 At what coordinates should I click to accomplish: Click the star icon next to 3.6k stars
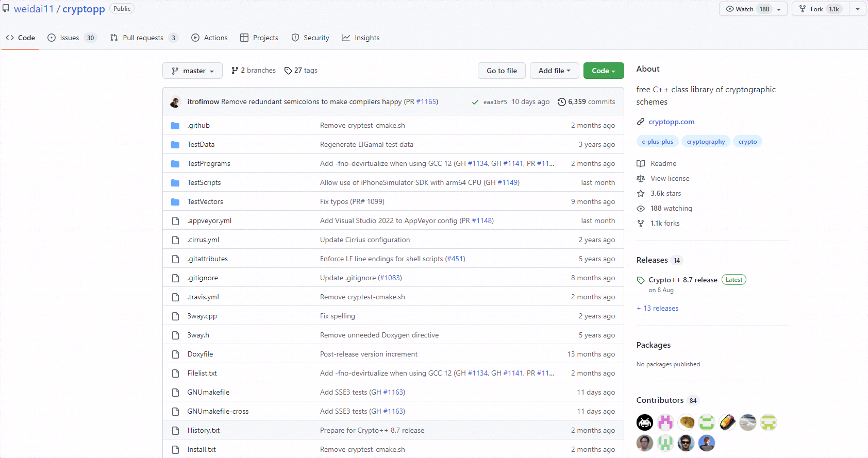(x=641, y=194)
